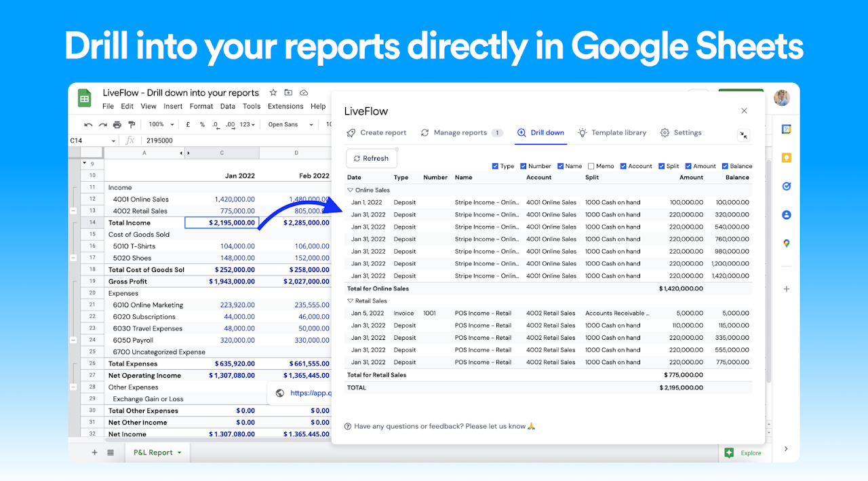
Task: Collapse the LiveFlow panel with the resize icon
Action: coord(743,135)
